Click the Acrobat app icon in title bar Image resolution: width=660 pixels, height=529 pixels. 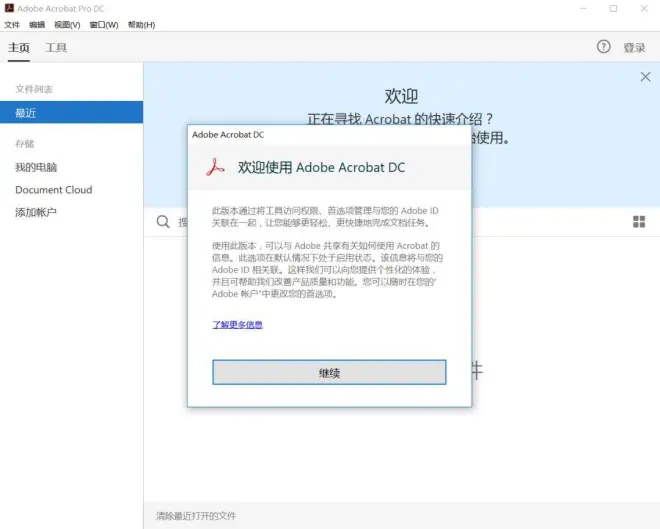[x=9, y=8]
